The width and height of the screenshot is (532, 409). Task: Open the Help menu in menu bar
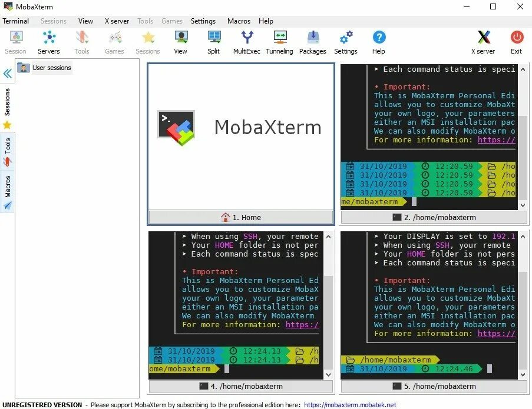click(266, 21)
